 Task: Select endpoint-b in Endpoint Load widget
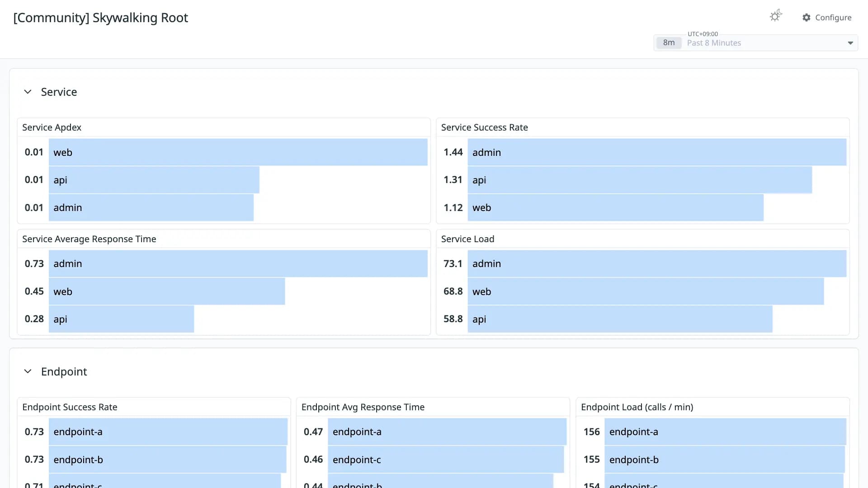coord(725,460)
